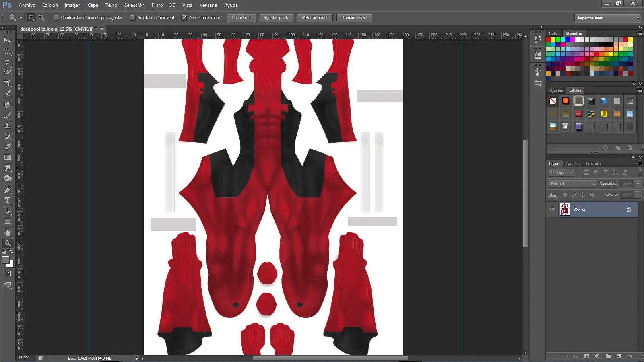Select the Eyedropper tool
This screenshot has width=644, height=362.
click(8, 93)
